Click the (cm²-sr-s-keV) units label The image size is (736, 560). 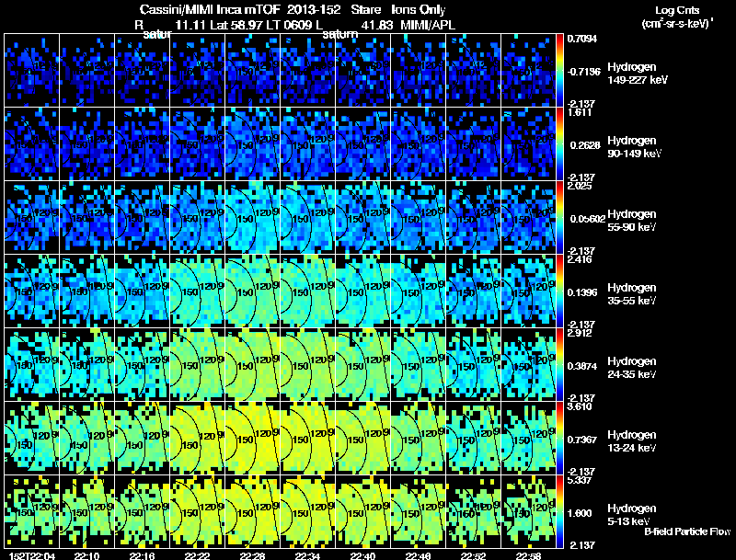pyautogui.click(x=677, y=24)
